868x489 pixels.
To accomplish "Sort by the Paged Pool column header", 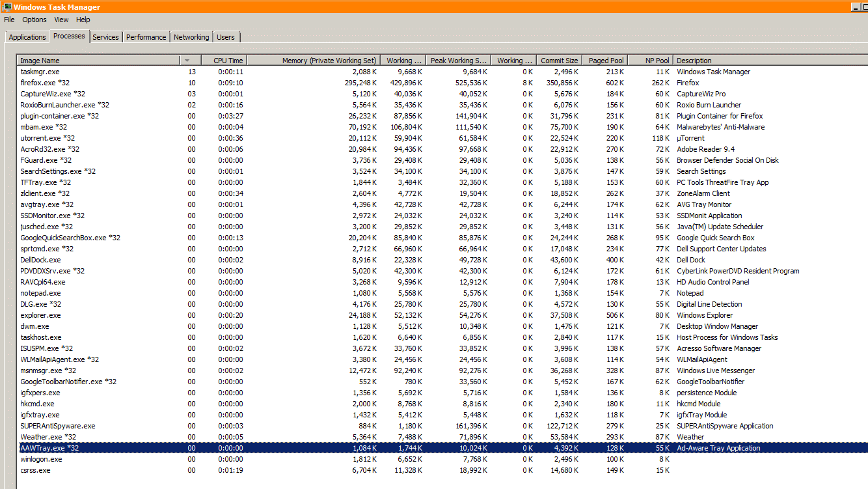I will pyautogui.click(x=604, y=61).
